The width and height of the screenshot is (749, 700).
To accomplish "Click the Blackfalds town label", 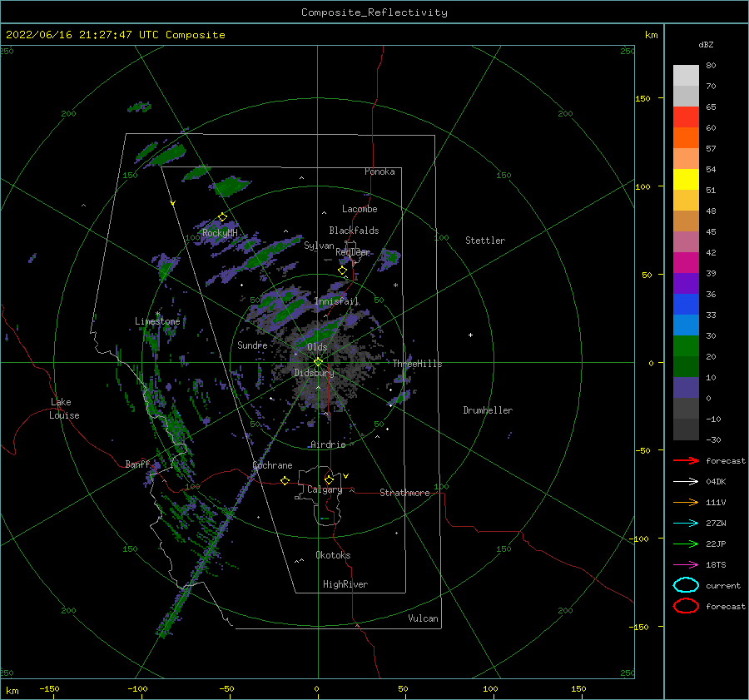I will click(x=354, y=231).
